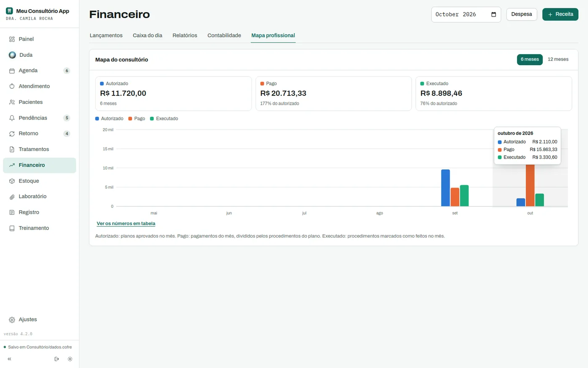Image resolution: width=588 pixels, height=368 pixels.
Task: Click the Agenda badge showing 6
Action: [67, 71]
